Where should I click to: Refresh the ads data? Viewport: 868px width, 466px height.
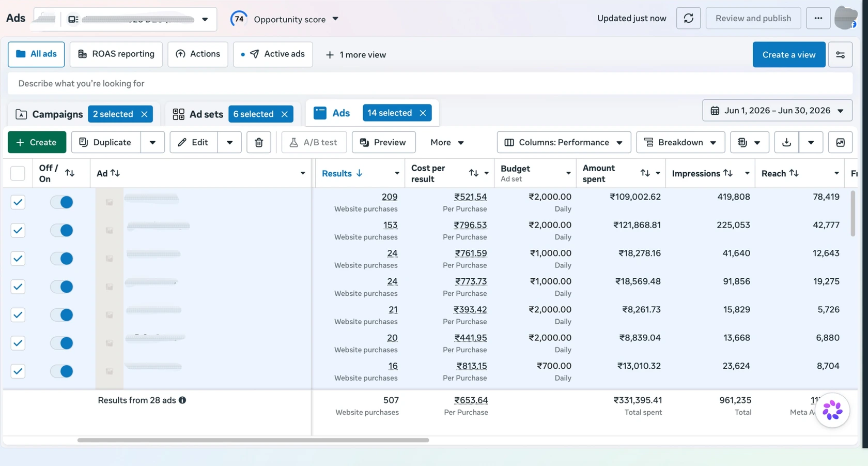point(688,18)
